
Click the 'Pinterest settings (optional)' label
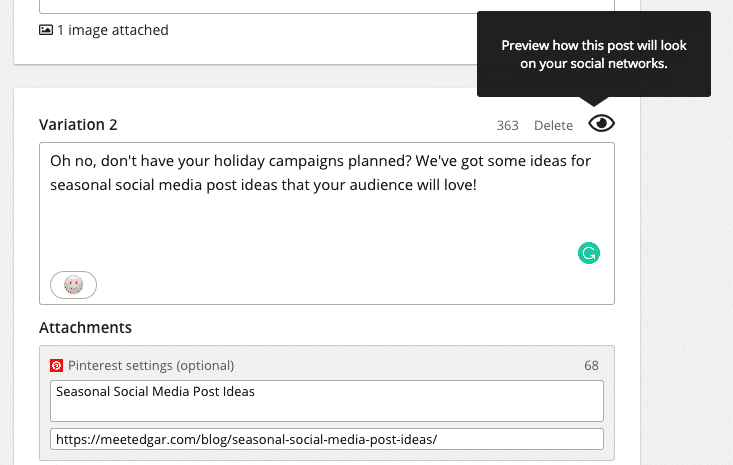click(x=151, y=365)
